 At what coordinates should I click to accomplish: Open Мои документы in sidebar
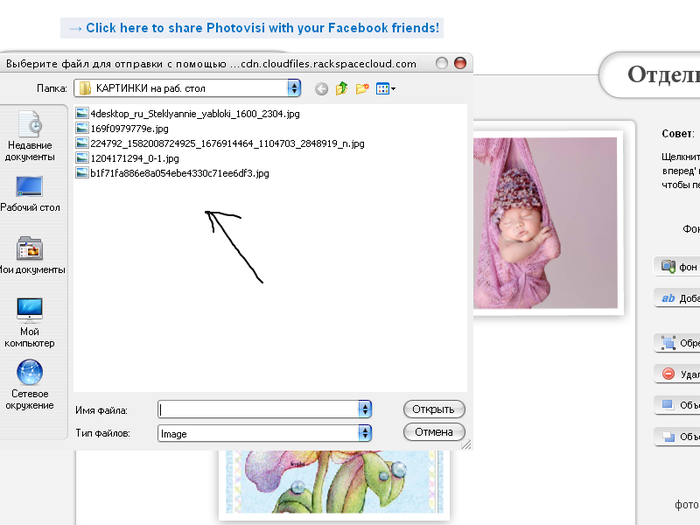click(x=30, y=255)
